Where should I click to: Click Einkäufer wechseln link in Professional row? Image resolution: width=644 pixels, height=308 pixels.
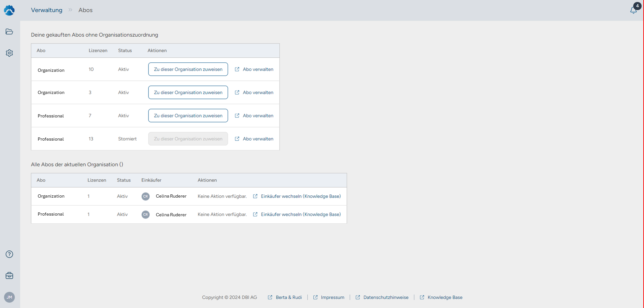[x=300, y=214]
